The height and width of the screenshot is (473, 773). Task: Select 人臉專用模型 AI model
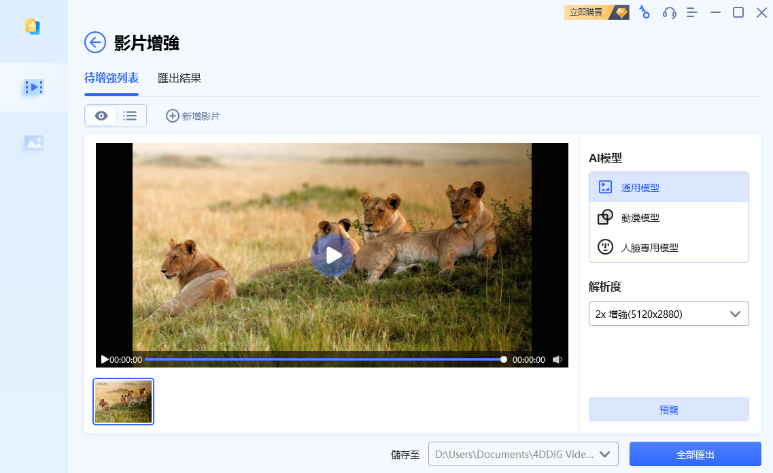[668, 247]
